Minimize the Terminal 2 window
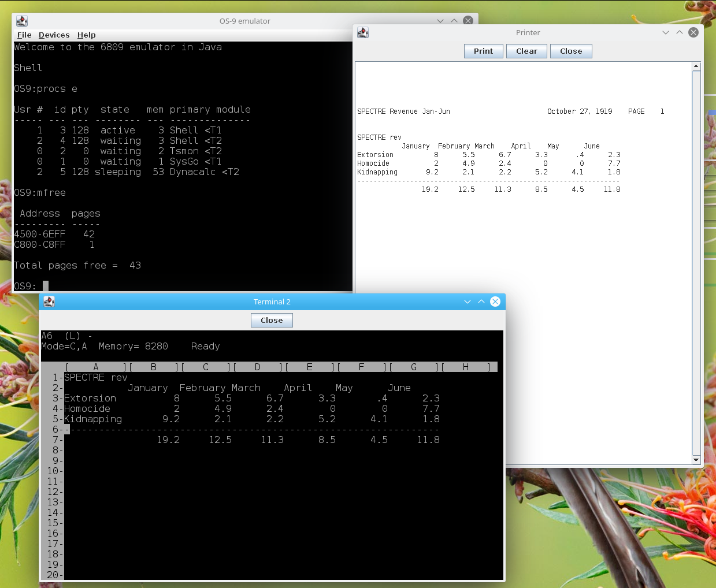 click(x=468, y=302)
